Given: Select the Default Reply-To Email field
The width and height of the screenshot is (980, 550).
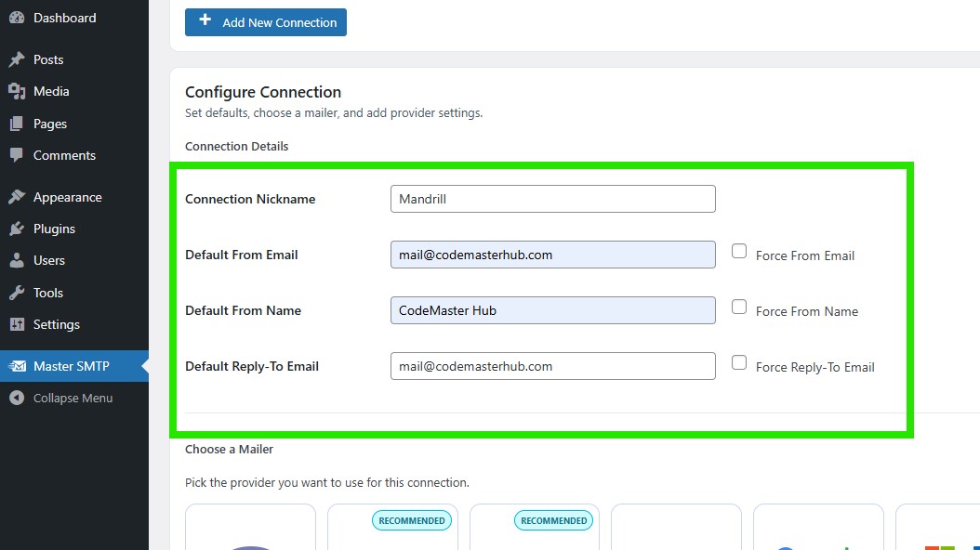Looking at the screenshot, I should point(552,366).
